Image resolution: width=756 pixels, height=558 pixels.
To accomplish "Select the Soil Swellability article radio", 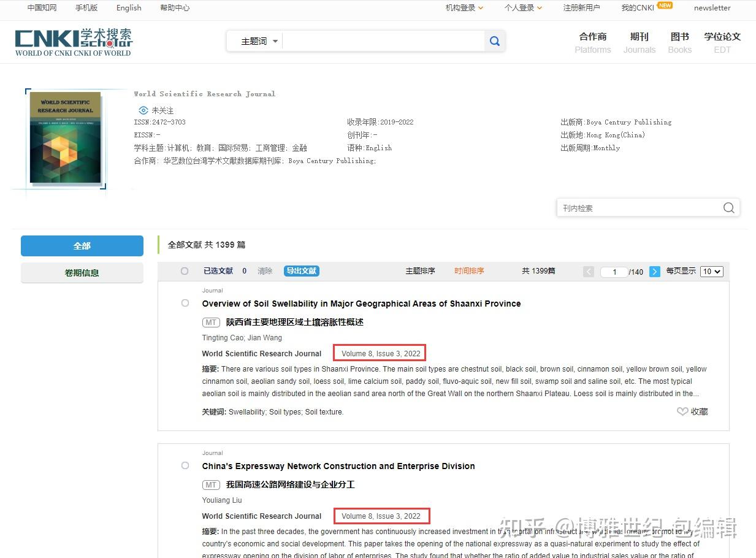I will [x=185, y=303].
